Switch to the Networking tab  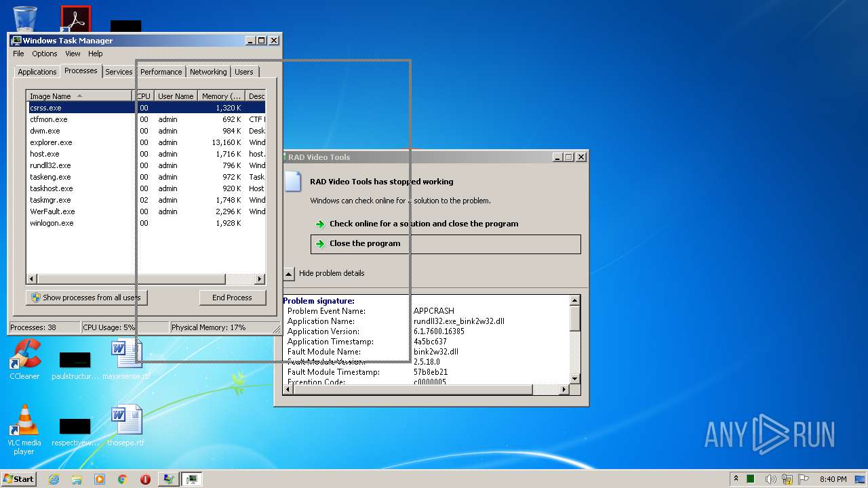208,72
